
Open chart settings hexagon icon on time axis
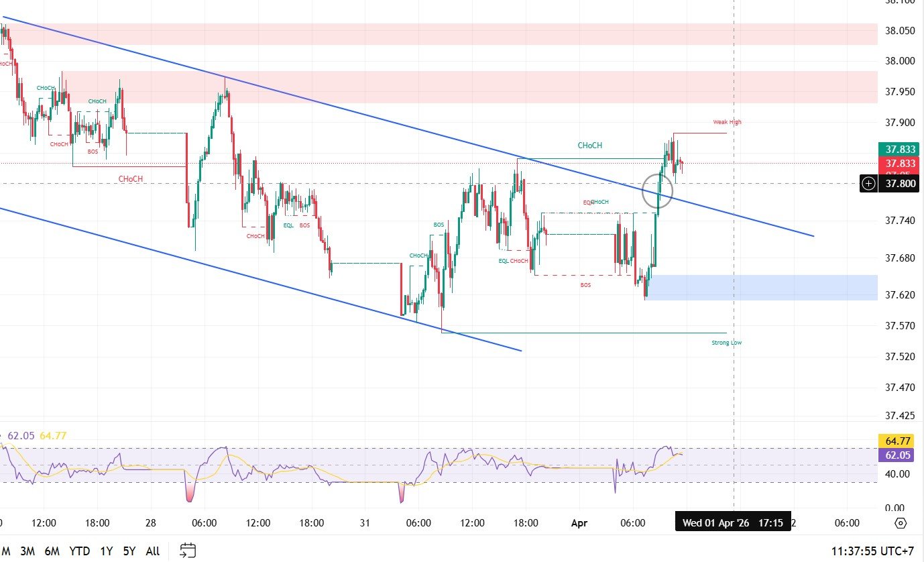click(x=901, y=523)
